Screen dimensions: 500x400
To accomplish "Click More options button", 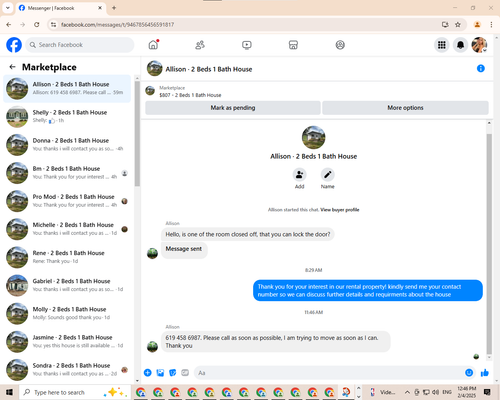I will coord(405,108).
